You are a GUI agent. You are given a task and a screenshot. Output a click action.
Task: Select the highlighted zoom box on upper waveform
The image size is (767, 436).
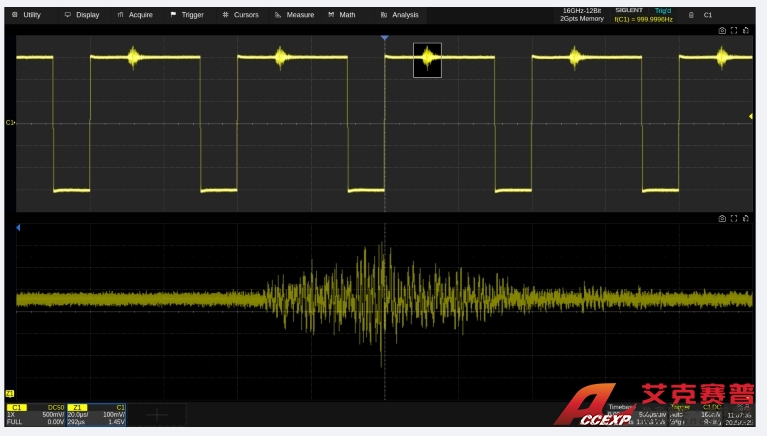(427, 59)
